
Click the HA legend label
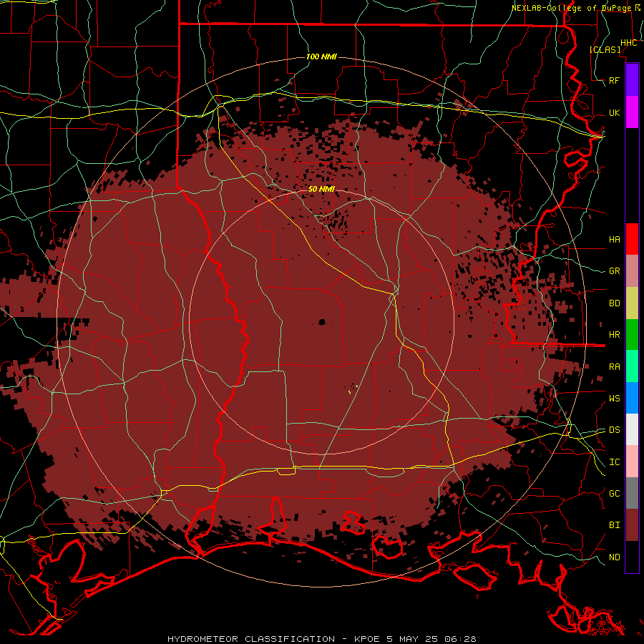615,240
